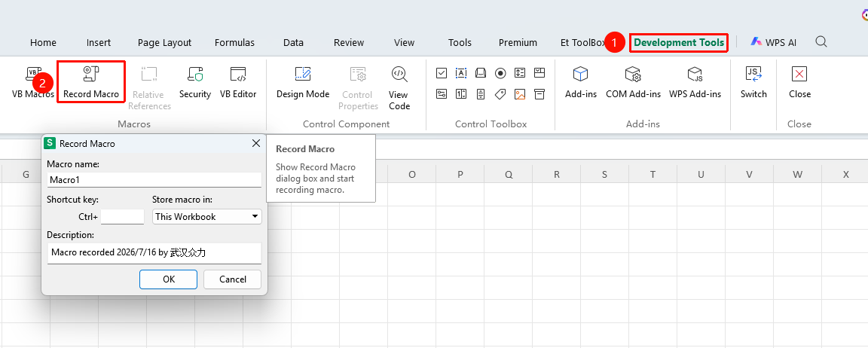Launch WPS AI
Screen dimensions: 868x348
[773, 42]
